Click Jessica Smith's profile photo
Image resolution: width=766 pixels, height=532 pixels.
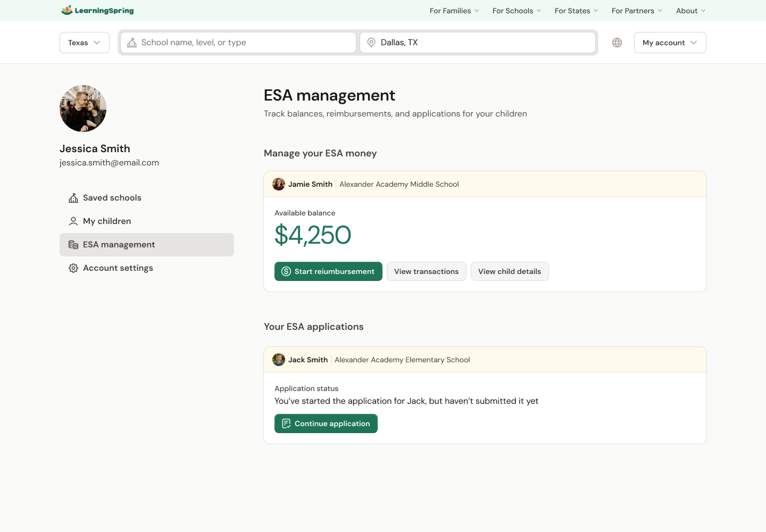coord(83,109)
